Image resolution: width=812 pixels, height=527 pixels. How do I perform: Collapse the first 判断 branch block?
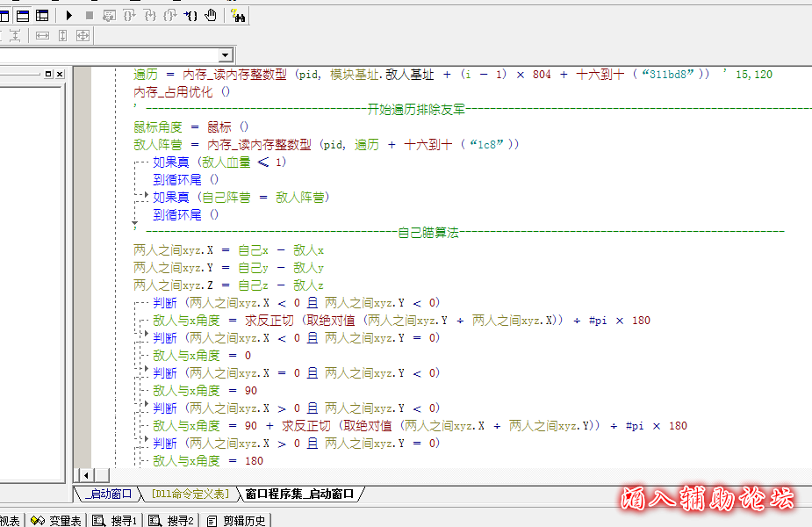[x=137, y=303]
